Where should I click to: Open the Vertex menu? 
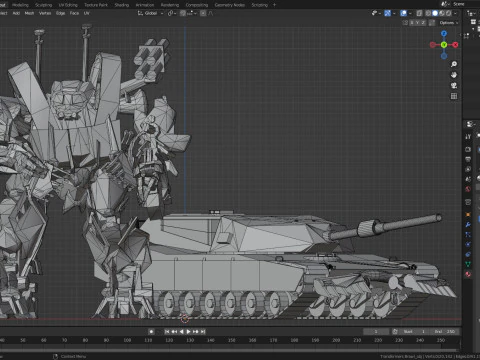(45, 13)
